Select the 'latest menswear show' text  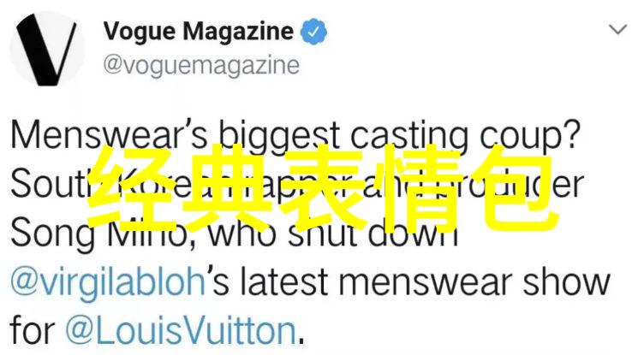[377, 281]
